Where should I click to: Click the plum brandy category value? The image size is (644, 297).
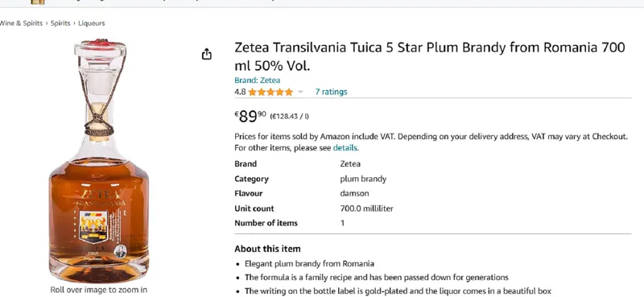click(363, 179)
